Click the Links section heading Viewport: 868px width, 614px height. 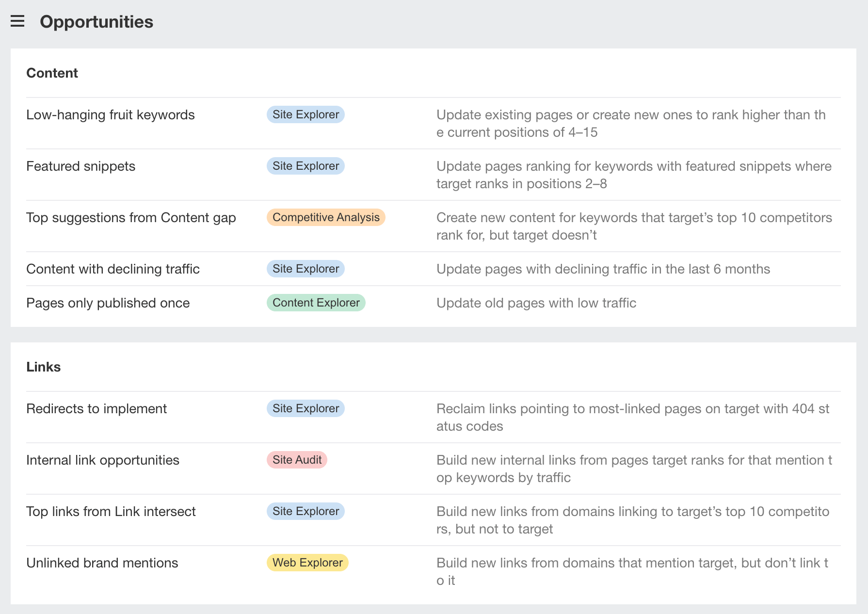pyautogui.click(x=44, y=367)
